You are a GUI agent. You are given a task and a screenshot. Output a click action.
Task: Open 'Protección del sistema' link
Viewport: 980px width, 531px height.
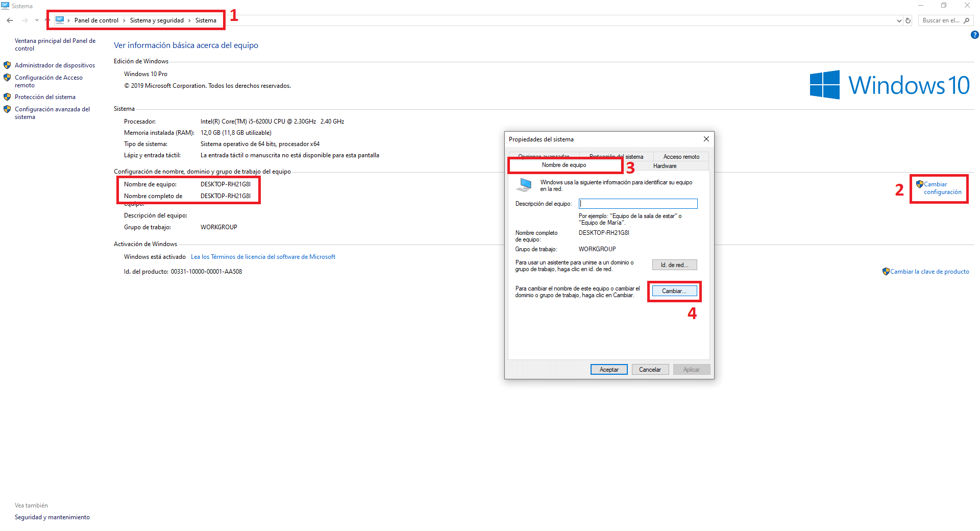45,97
